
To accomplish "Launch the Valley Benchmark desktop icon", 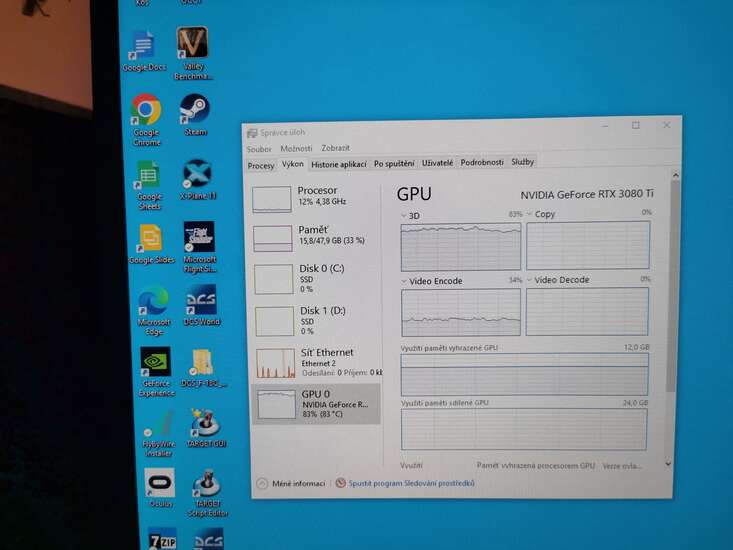I will point(193,53).
